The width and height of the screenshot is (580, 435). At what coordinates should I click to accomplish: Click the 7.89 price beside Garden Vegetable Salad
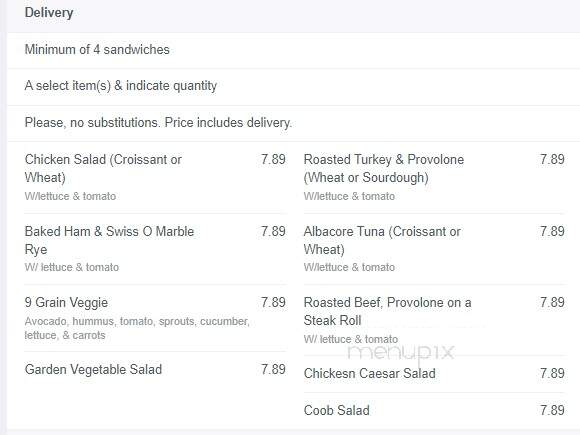273,369
